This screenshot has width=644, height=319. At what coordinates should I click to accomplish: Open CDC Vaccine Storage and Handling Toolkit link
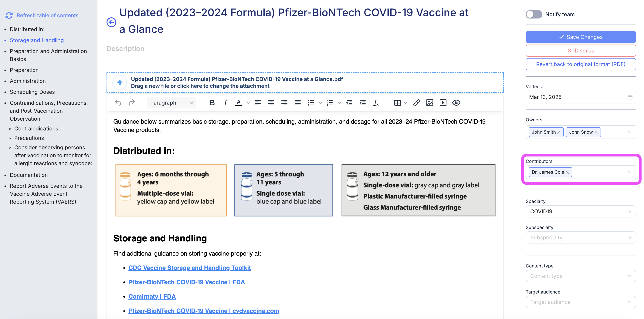(189, 268)
